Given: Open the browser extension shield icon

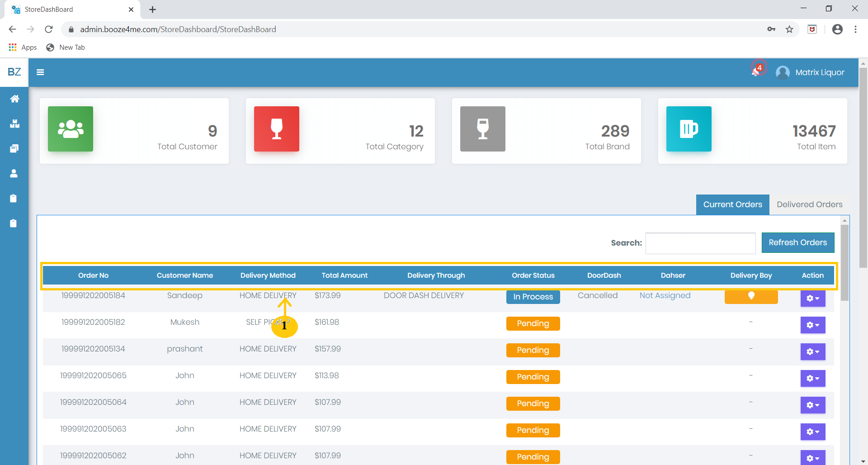Looking at the screenshot, I should coord(812,29).
